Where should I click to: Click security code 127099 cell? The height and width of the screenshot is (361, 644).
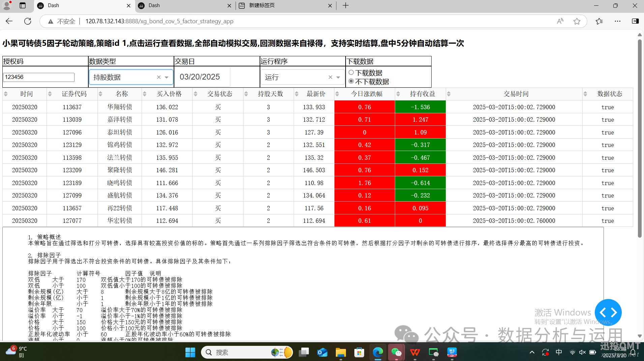pyautogui.click(x=72, y=195)
